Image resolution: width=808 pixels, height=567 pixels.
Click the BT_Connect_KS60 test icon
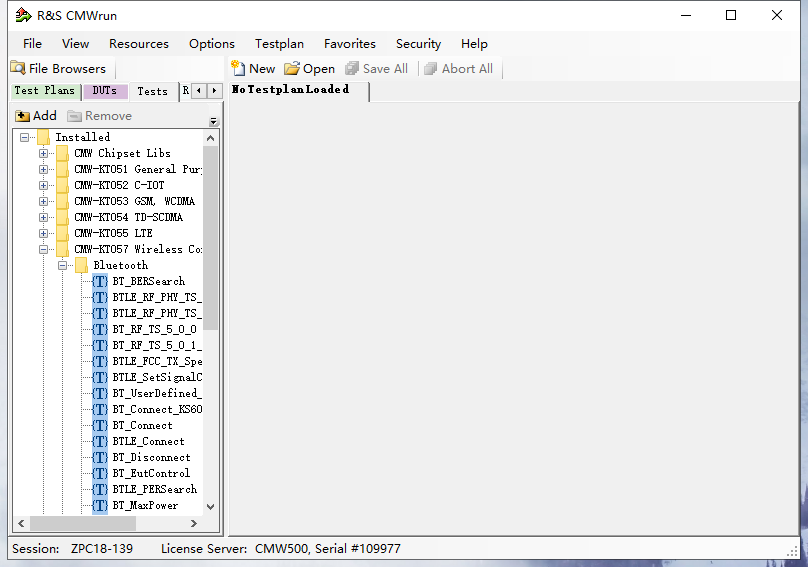(x=100, y=409)
